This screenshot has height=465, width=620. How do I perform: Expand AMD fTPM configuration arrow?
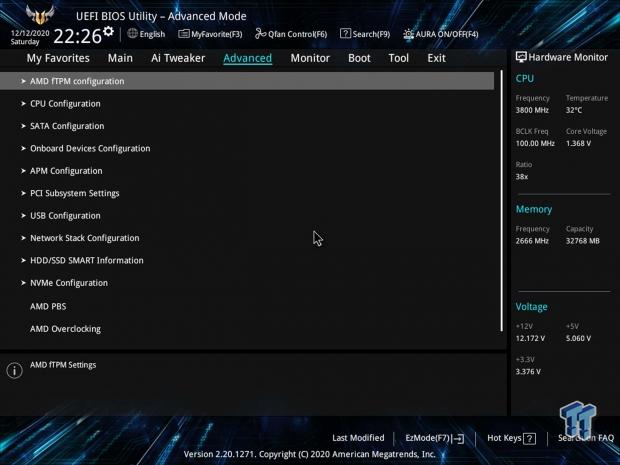coord(23,81)
